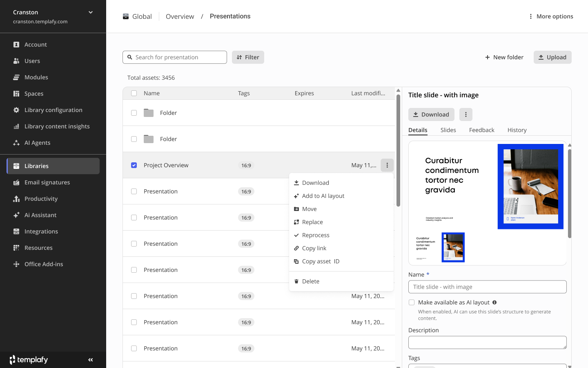Click the Spaces layout icon
Screen dimensions: 588x368
16,94
